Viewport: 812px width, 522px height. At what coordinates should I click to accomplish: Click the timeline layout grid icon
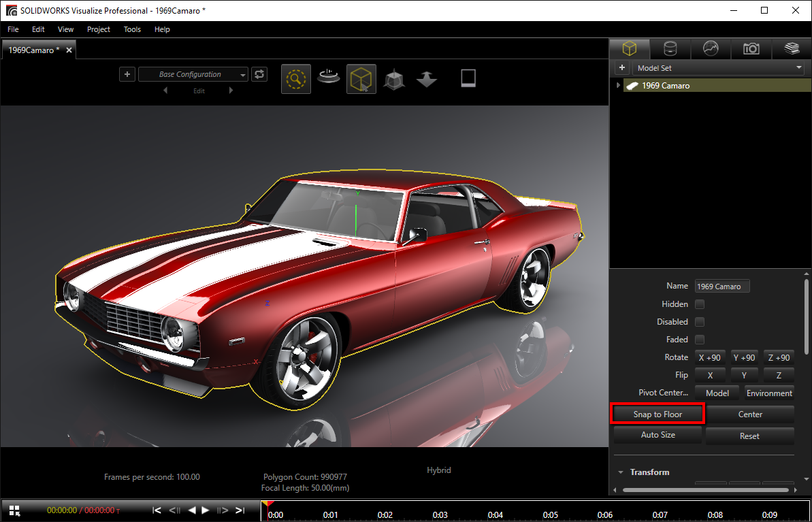pyautogui.click(x=14, y=510)
